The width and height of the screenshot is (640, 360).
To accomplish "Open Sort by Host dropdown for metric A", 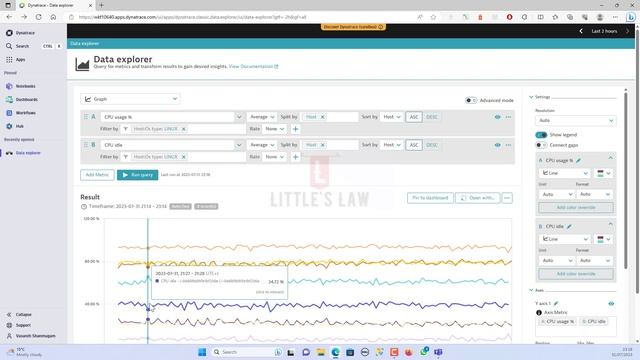I will [391, 117].
